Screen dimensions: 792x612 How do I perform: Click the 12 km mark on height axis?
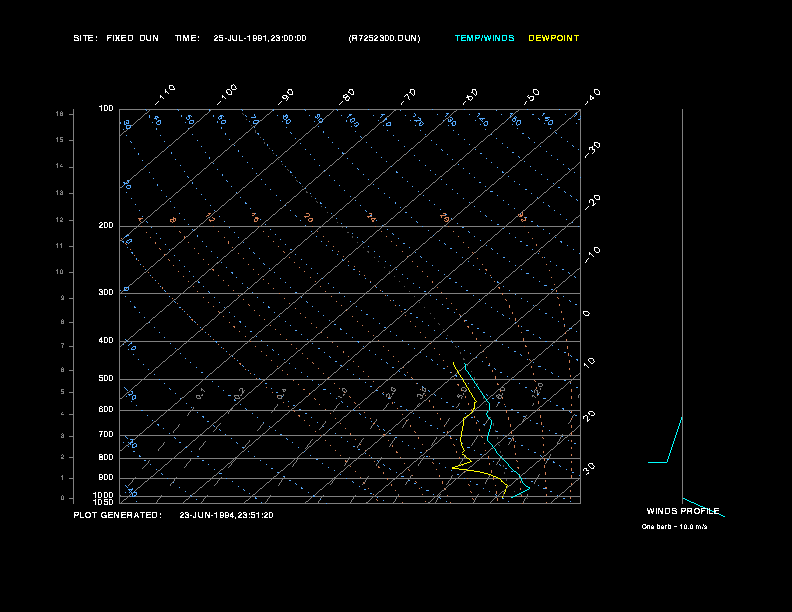[60, 220]
